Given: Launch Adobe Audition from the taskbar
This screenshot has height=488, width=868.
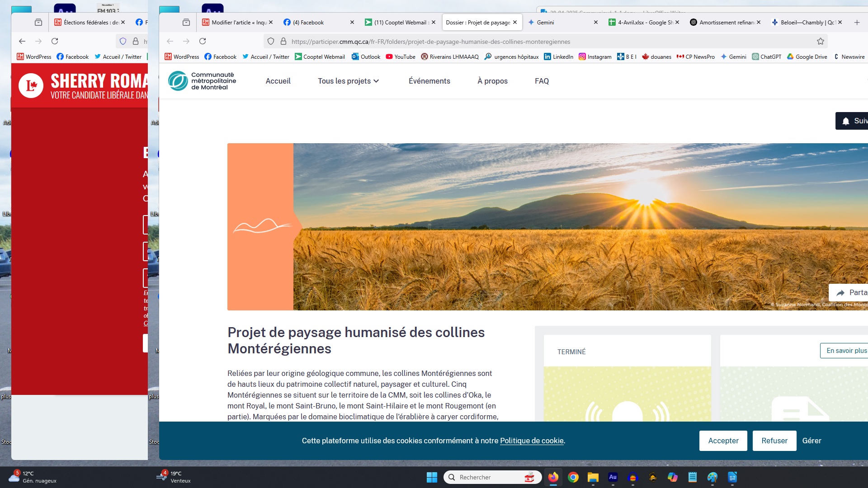Looking at the screenshot, I should point(613,477).
